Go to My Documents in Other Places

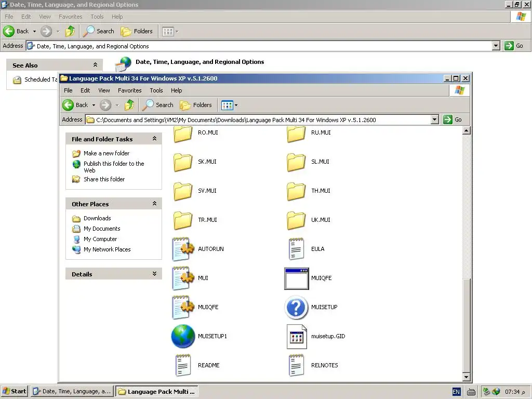(102, 229)
